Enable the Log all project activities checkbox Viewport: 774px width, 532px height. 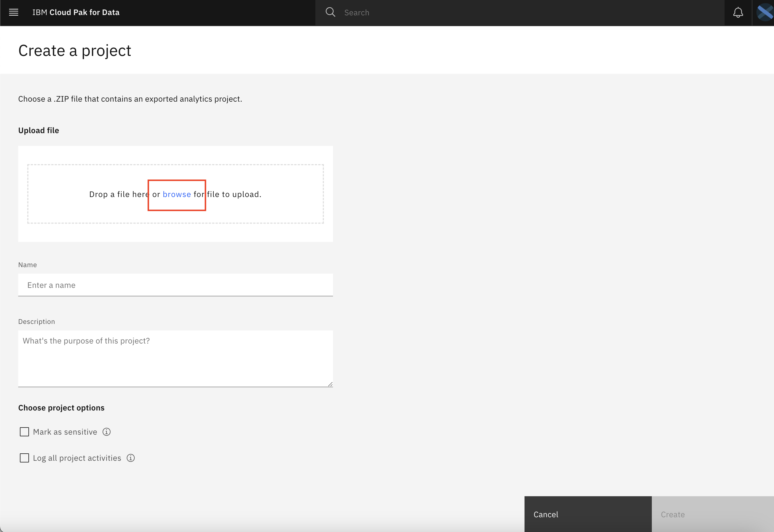point(24,458)
